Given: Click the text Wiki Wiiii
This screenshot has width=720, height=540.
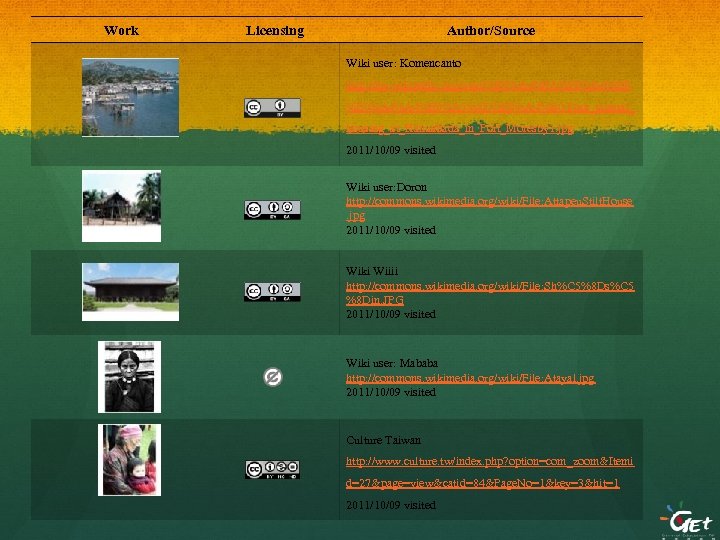Looking at the screenshot, I should coord(372,270).
